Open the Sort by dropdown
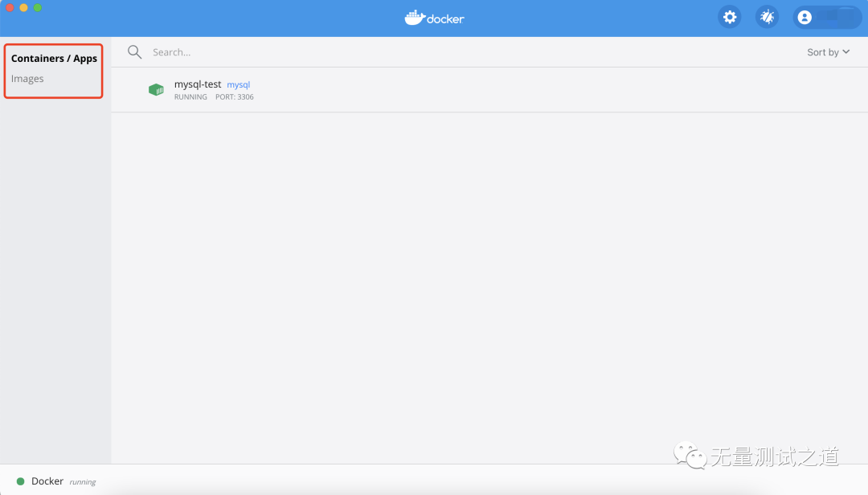This screenshot has width=868, height=495. pos(828,52)
